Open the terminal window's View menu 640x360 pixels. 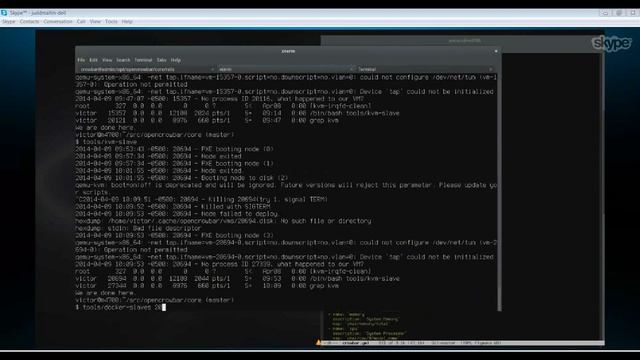point(107,60)
